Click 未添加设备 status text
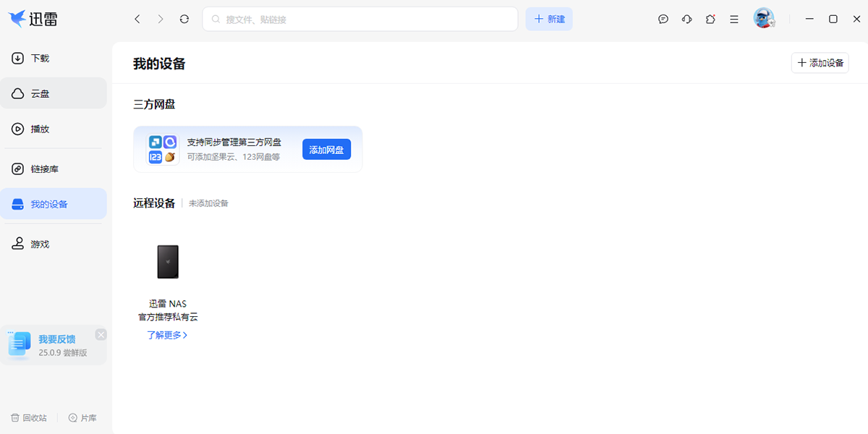This screenshot has width=868, height=434. tap(208, 203)
